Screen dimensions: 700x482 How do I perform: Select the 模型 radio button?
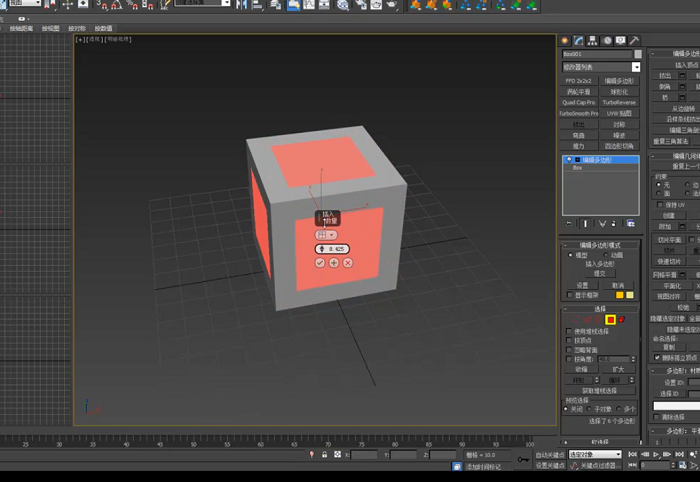tap(570, 255)
